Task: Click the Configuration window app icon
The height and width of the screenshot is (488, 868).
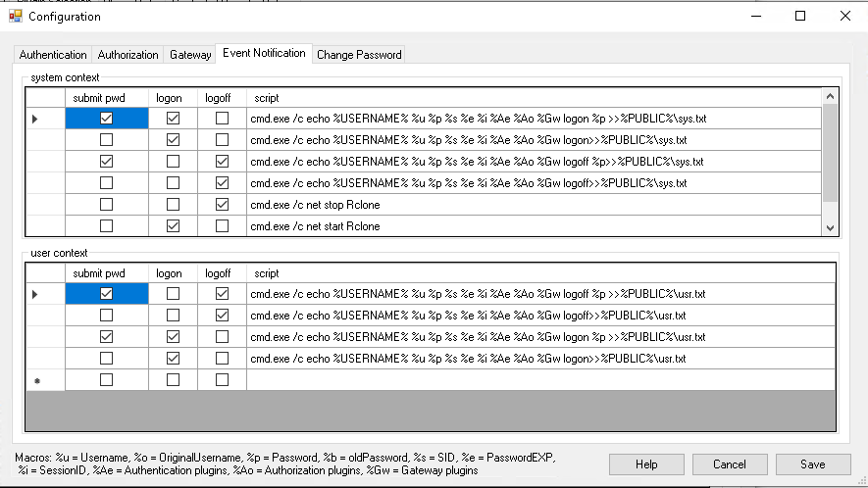Action: (15, 16)
